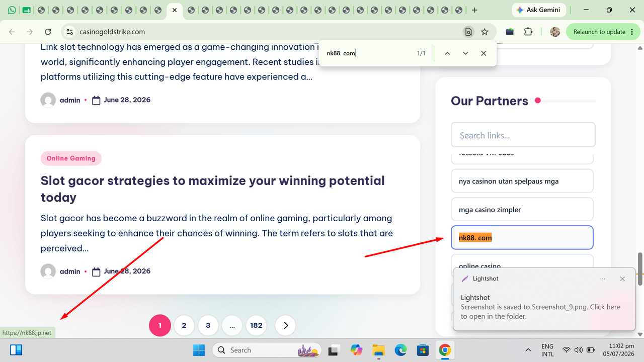
Task: Click the casinogoldstrike.com address bar
Action: (267, 32)
